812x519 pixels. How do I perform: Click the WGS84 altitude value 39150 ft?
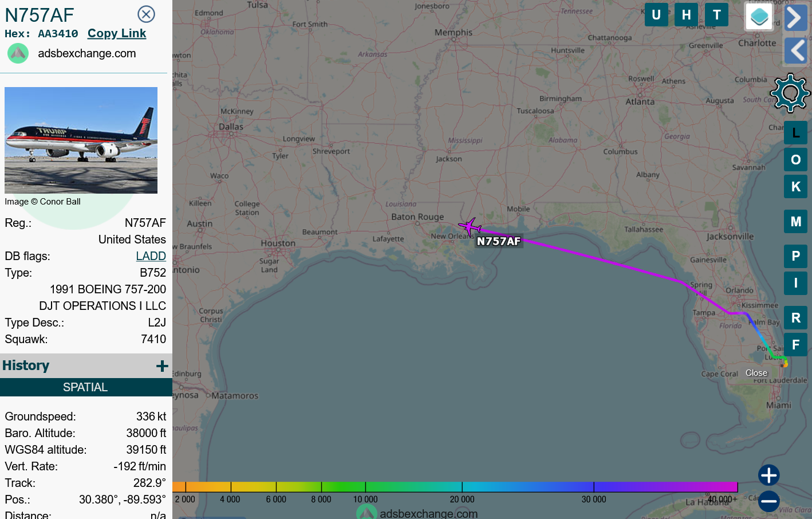pos(146,450)
